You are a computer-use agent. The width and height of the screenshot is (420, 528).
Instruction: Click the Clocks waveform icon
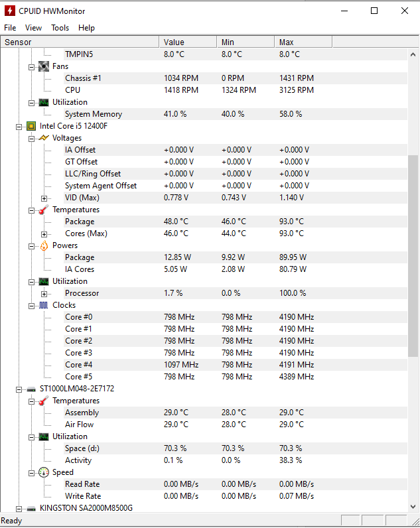pyautogui.click(x=44, y=305)
